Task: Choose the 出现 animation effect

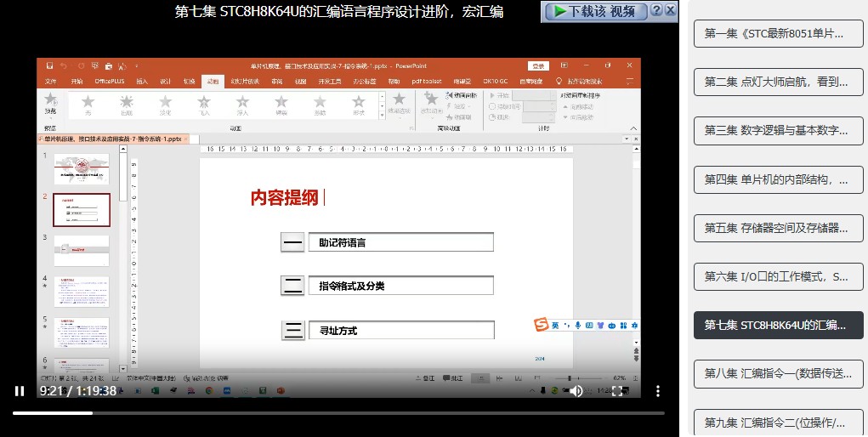Action: pos(127,105)
